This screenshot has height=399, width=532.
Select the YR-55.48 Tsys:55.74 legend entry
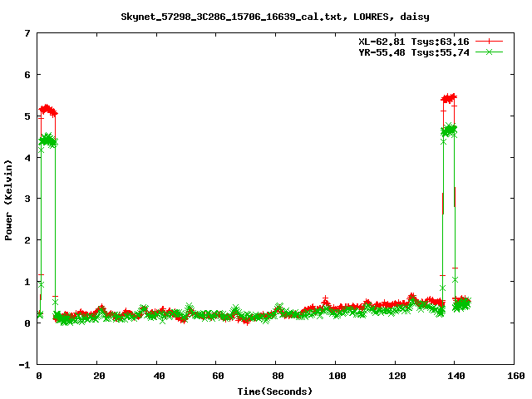(414, 52)
